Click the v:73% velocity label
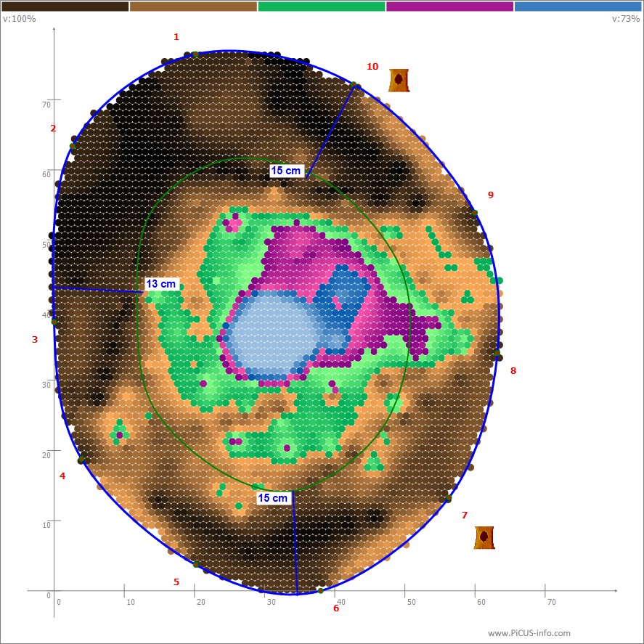 626,19
